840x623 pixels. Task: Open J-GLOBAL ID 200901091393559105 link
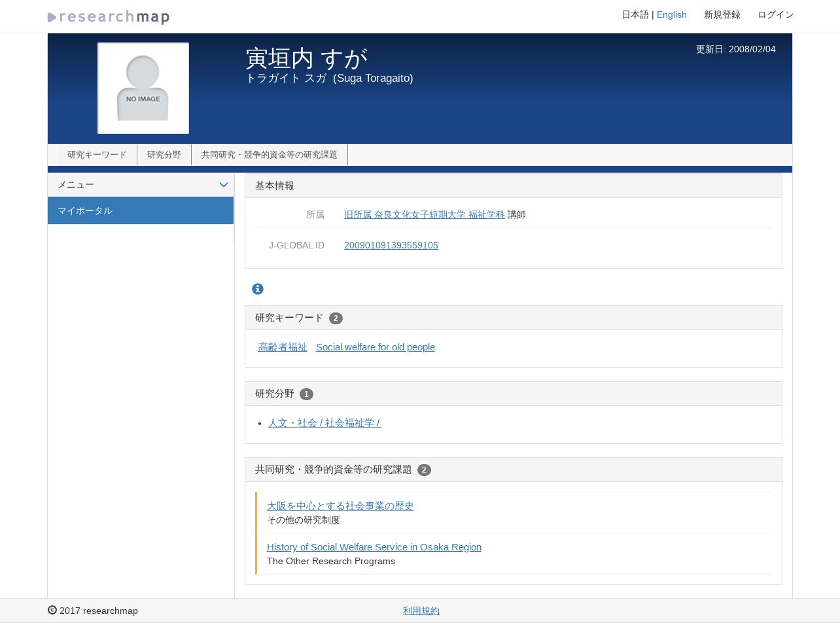coord(391,245)
